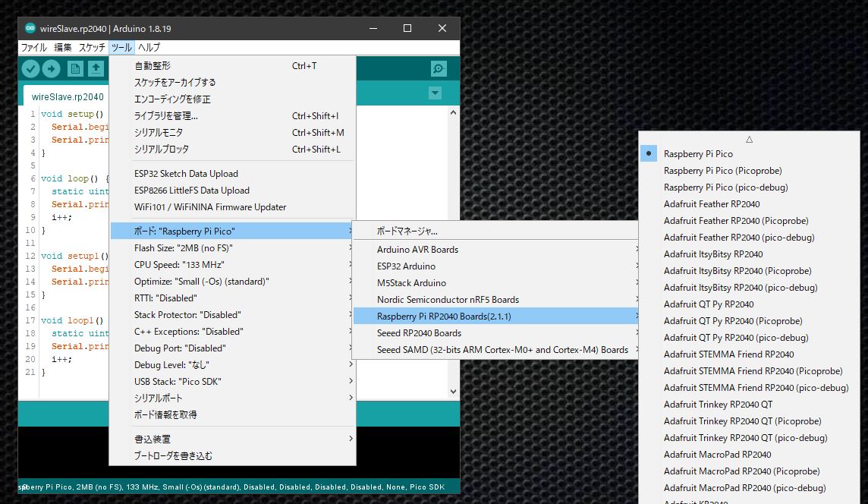This screenshot has height=504, width=868.
Task: Click the Verify checkmark toolbar icon
Action: tap(30, 69)
